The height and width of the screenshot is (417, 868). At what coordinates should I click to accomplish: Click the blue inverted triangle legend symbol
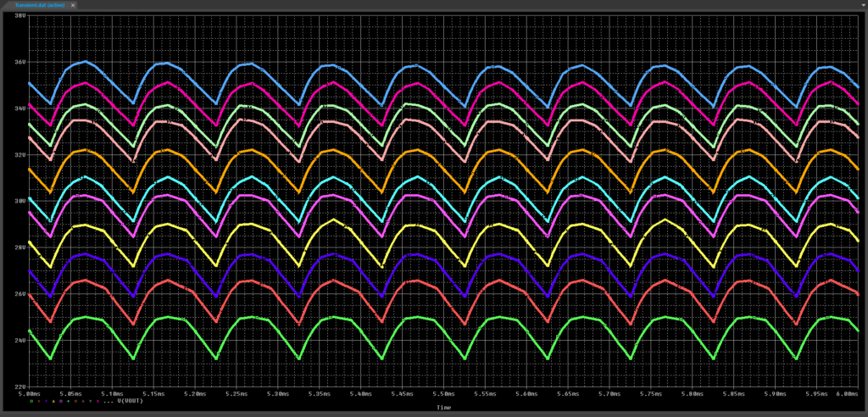point(46,401)
